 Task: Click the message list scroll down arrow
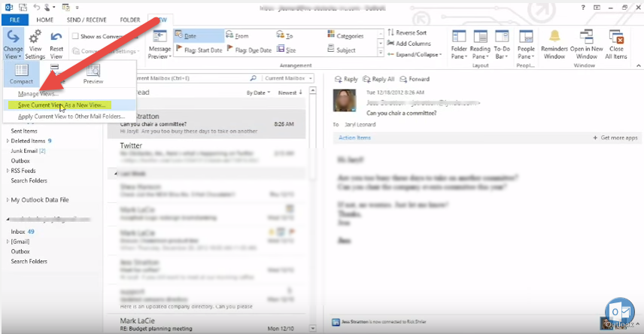(313, 328)
